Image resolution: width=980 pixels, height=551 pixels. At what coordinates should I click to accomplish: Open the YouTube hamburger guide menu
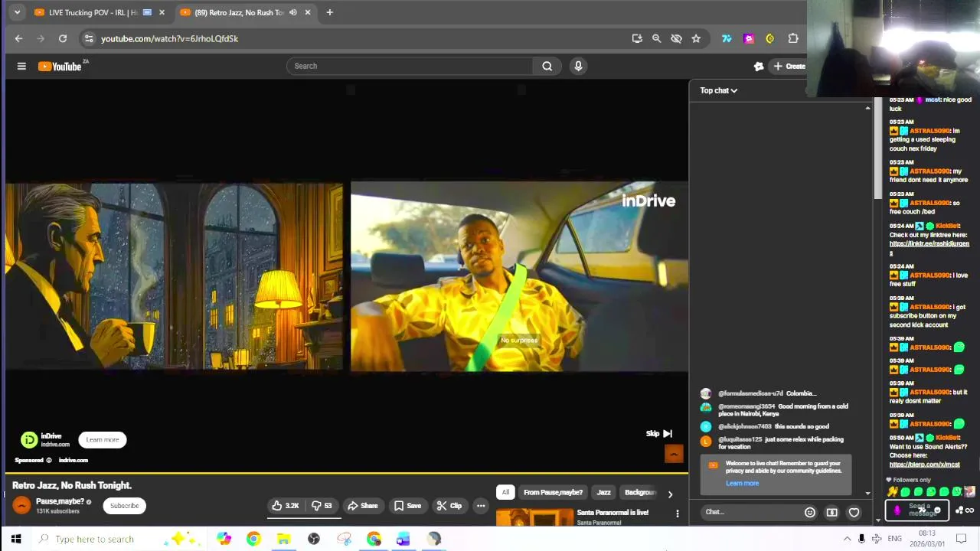pyautogui.click(x=21, y=67)
